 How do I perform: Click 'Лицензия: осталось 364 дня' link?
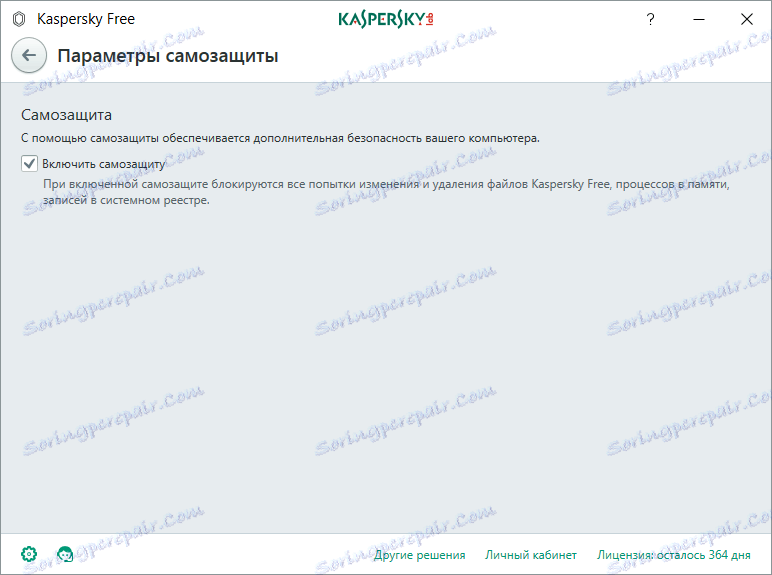point(674,555)
